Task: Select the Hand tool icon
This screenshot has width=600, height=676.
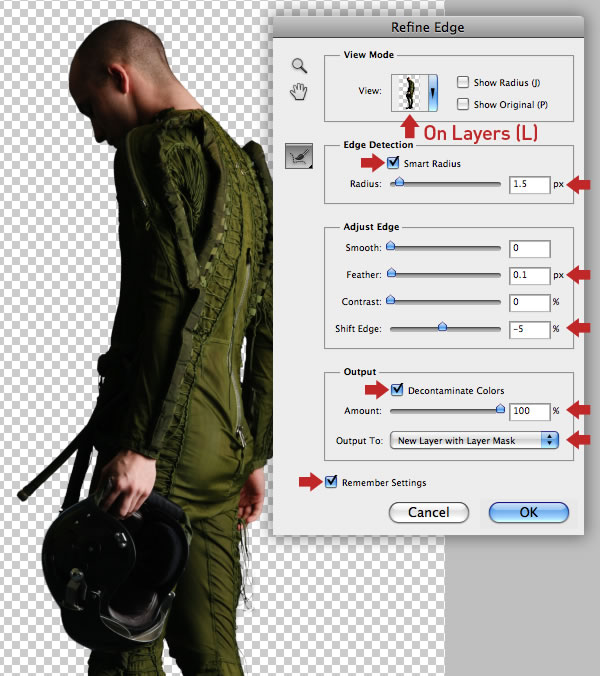Action: pos(298,92)
